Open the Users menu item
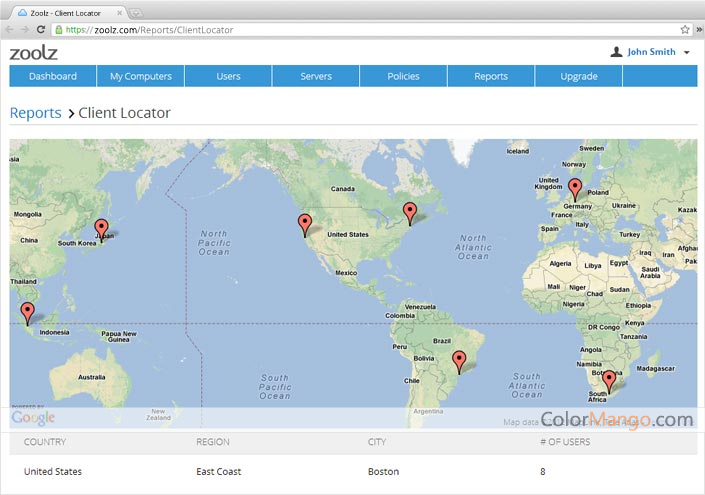705x495 pixels. point(228,76)
